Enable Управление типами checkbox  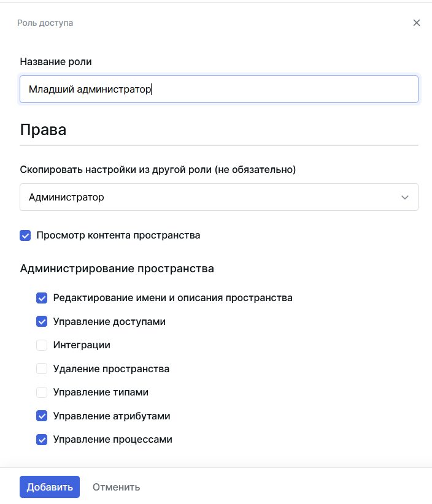click(42, 392)
